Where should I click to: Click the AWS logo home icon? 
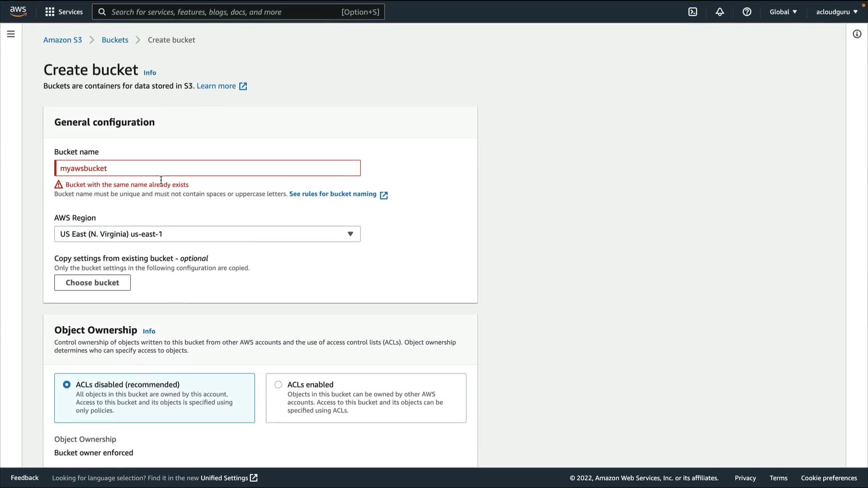[18, 11]
